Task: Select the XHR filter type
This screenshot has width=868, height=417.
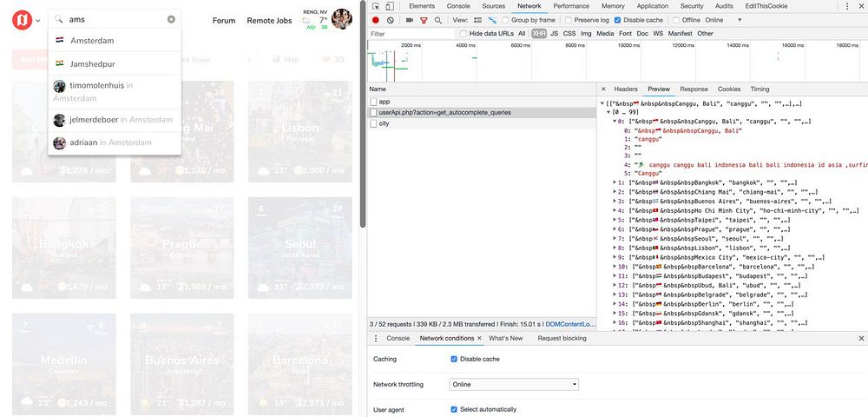Action: click(x=539, y=33)
